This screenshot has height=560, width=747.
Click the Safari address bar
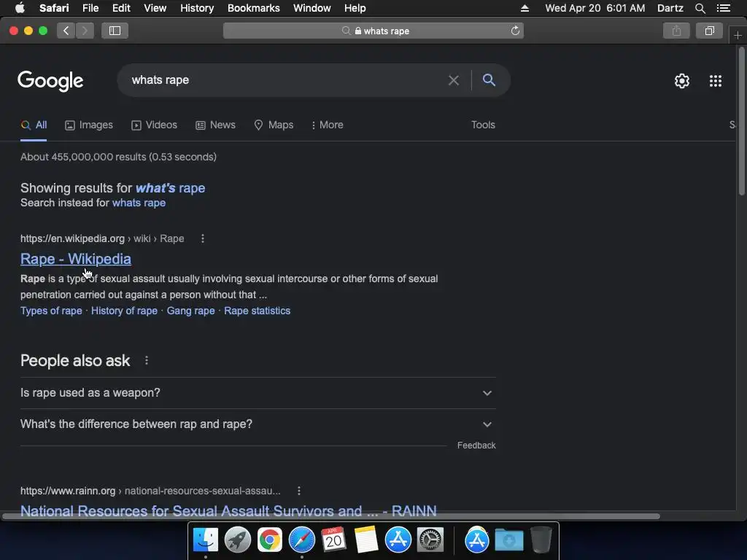point(373,31)
